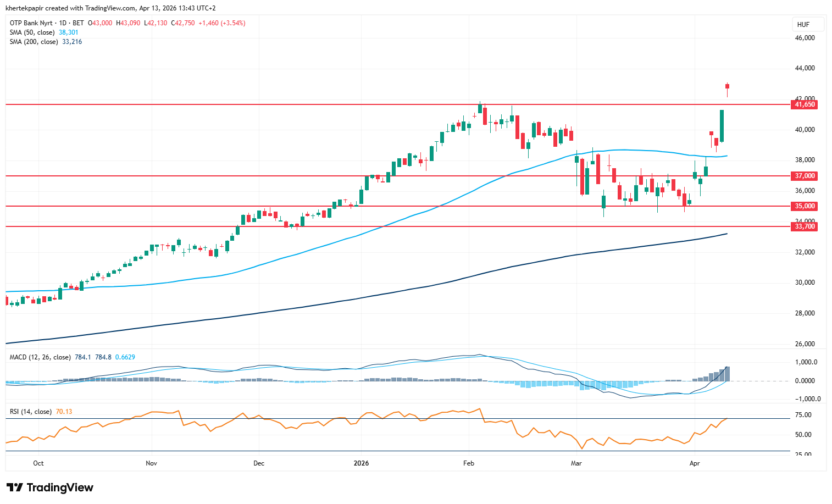Screen dimensions: 832x504
Task: Click the OTP Bank Nyrt symbol title
Action: 31,23
